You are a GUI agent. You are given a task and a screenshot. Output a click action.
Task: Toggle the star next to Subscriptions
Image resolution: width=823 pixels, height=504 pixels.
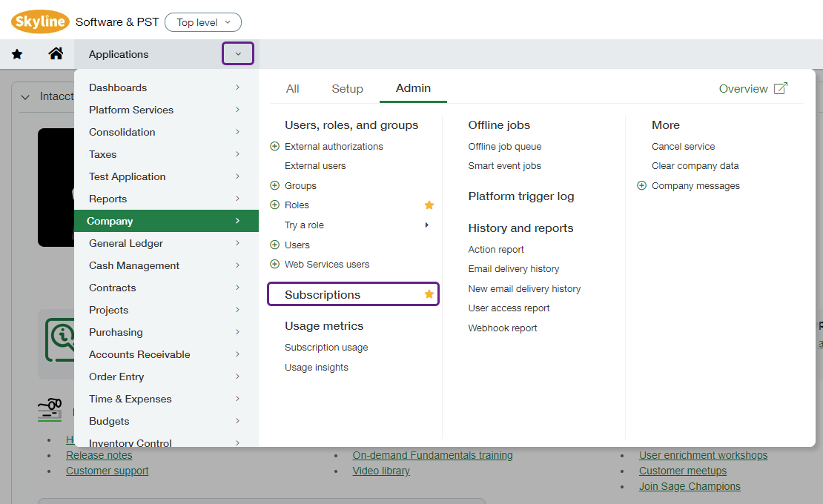click(x=429, y=294)
